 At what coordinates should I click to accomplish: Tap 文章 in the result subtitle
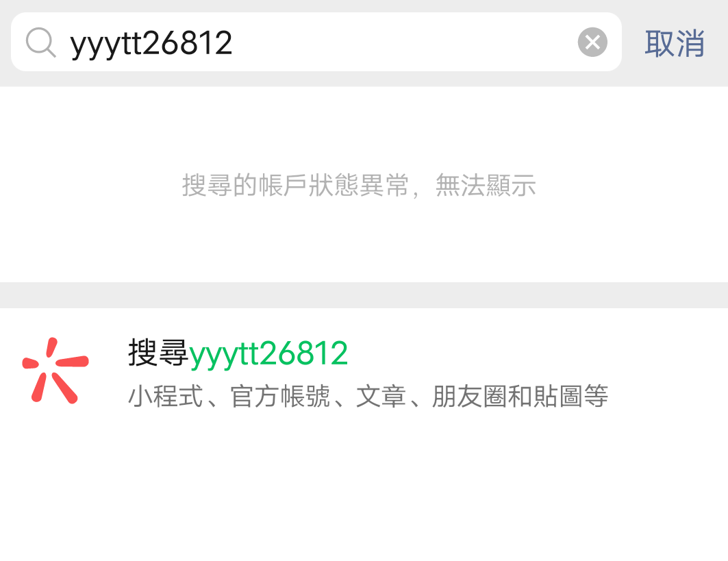(x=381, y=397)
